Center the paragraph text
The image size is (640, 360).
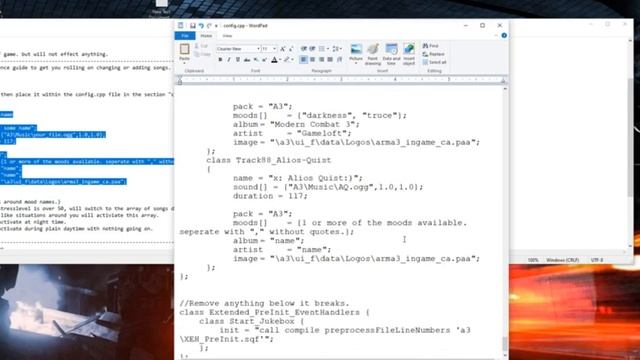313,60
